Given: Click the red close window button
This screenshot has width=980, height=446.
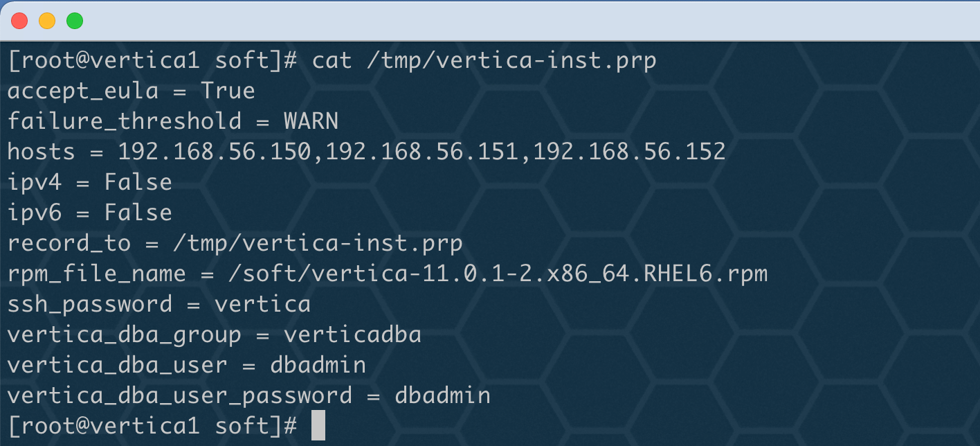Looking at the screenshot, I should 19,21.
